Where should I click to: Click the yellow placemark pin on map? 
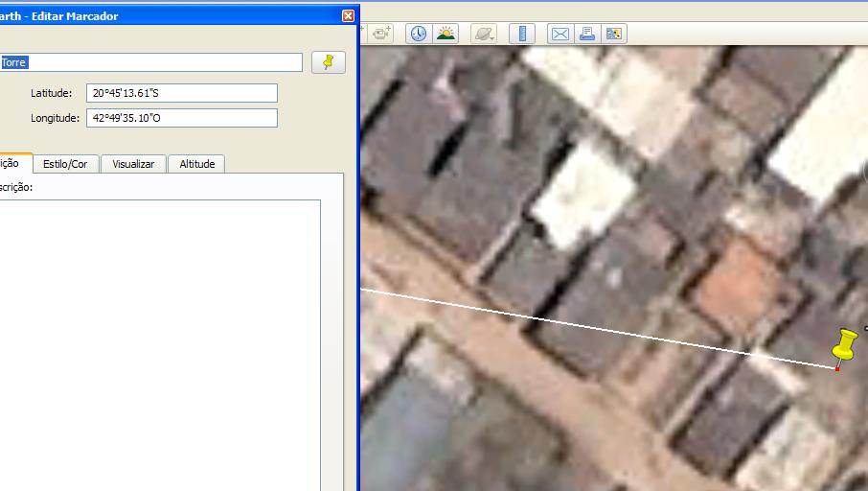tap(844, 345)
